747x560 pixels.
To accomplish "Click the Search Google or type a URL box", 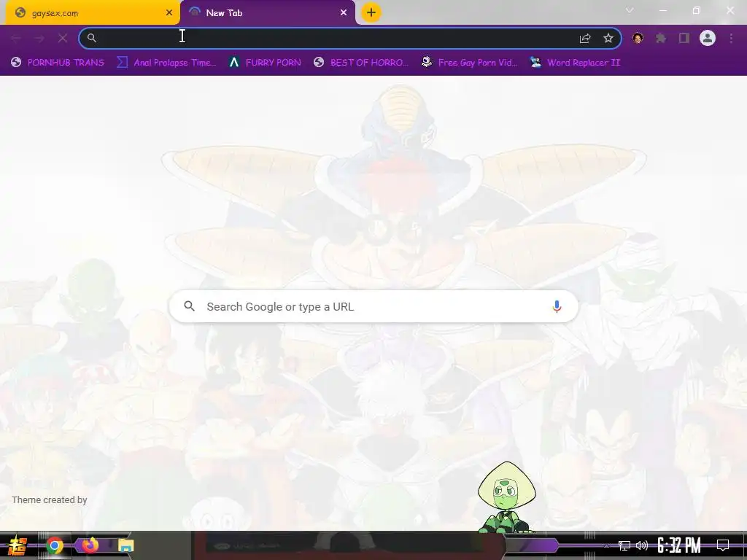I will [374, 307].
